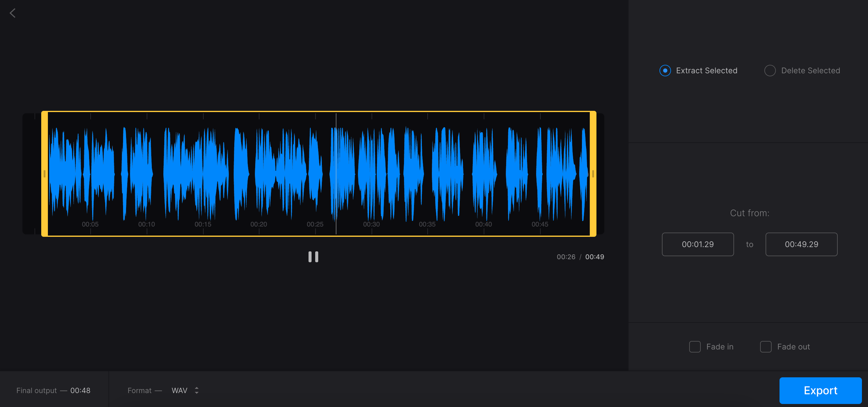The image size is (868, 407).
Task: Enable the Fade out effect
Action: (x=766, y=346)
